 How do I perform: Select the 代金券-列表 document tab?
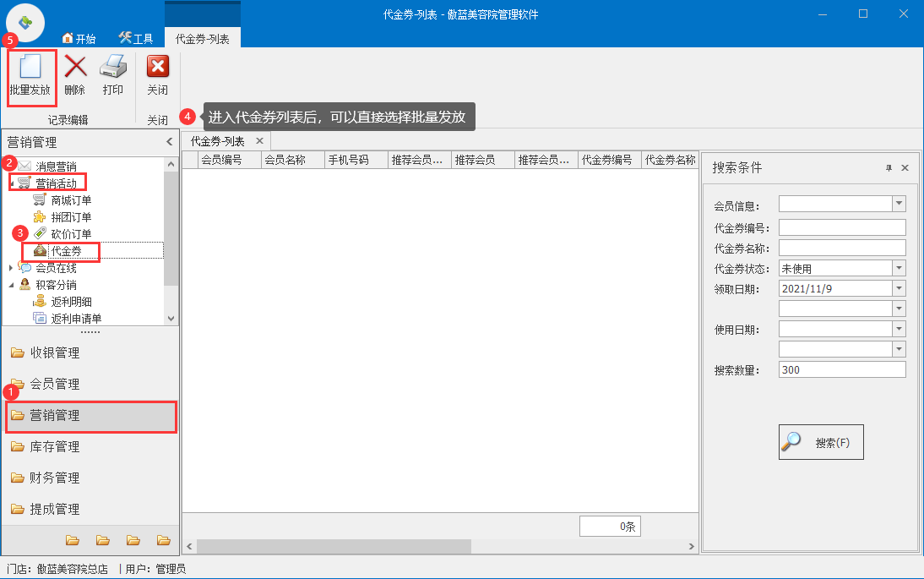217,141
